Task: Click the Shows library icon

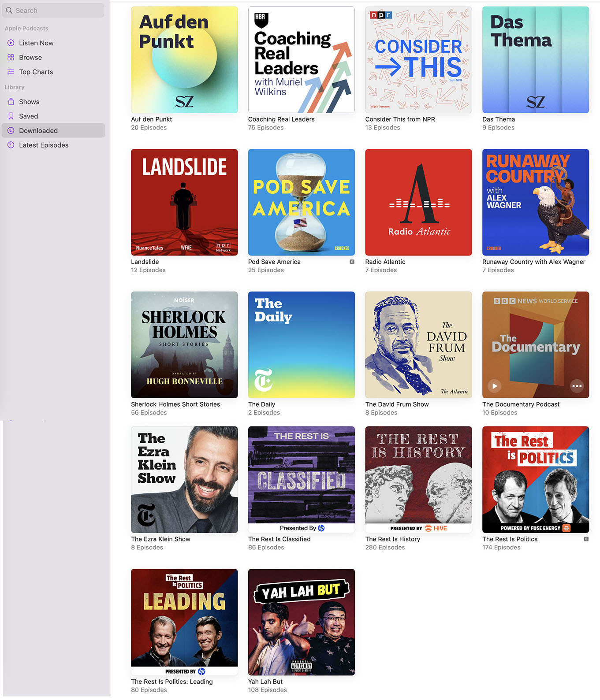Action: pyautogui.click(x=11, y=102)
